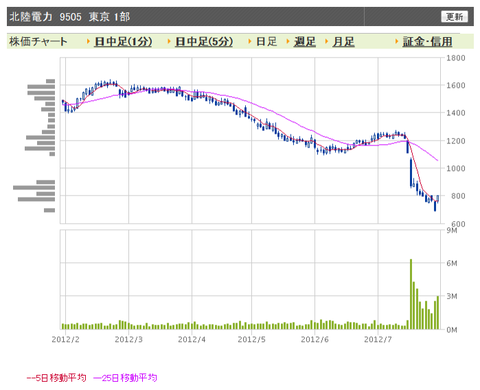480x390 pixels.
Task: Click orange arrow before 証金・信用
Action: [397, 41]
